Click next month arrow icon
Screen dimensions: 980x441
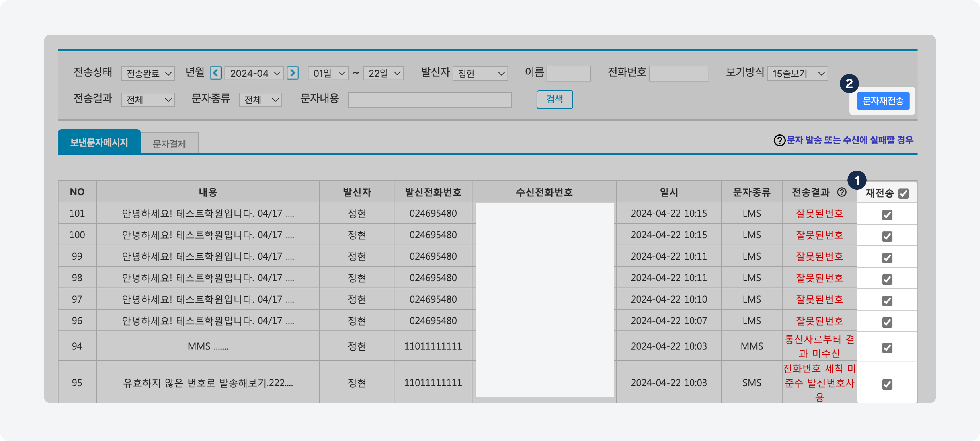click(x=292, y=73)
